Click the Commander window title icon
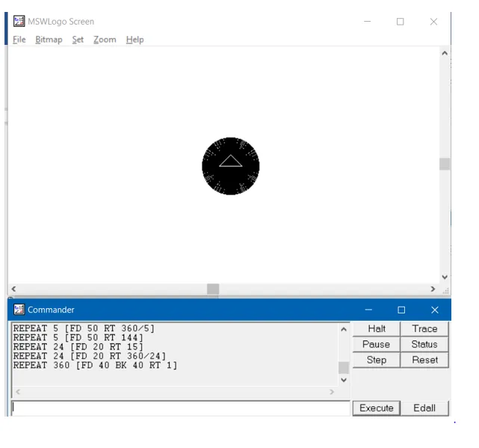The image size is (479, 448). pos(19,310)
